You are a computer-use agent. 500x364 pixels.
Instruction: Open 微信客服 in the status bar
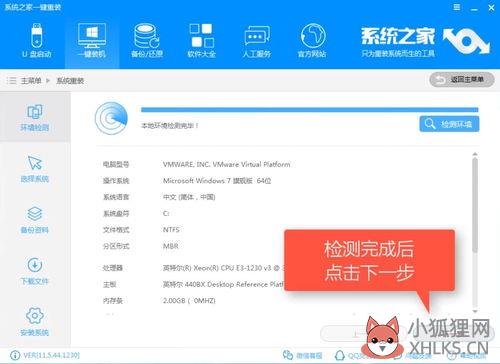pyautogui.click(x=303, y=356)
